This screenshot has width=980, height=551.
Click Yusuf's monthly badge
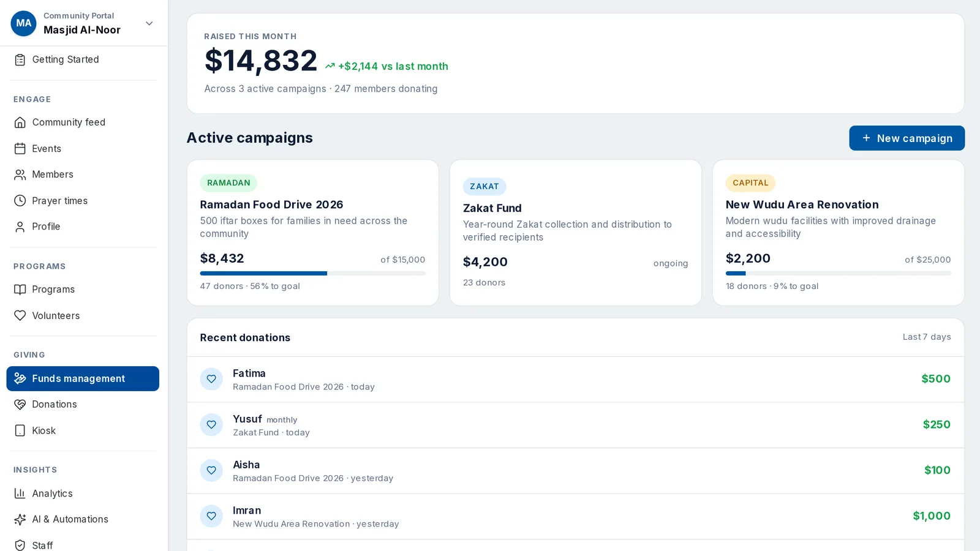(x=282, y=420)
